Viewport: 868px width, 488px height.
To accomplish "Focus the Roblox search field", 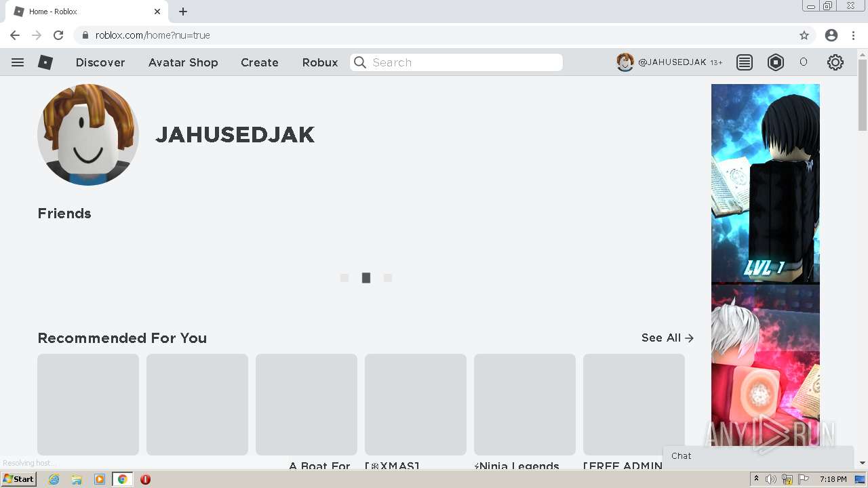I will point(456,62).
